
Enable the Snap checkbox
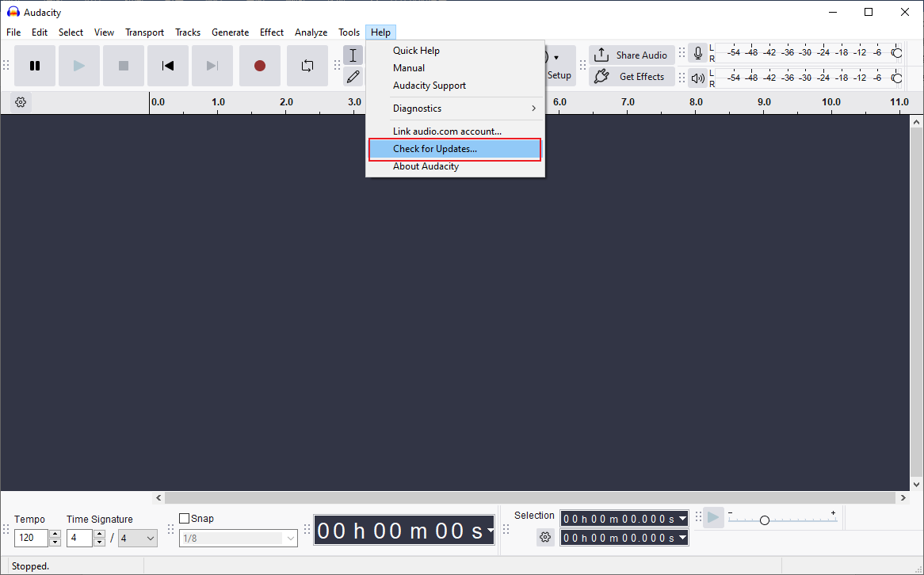point(185,518)
